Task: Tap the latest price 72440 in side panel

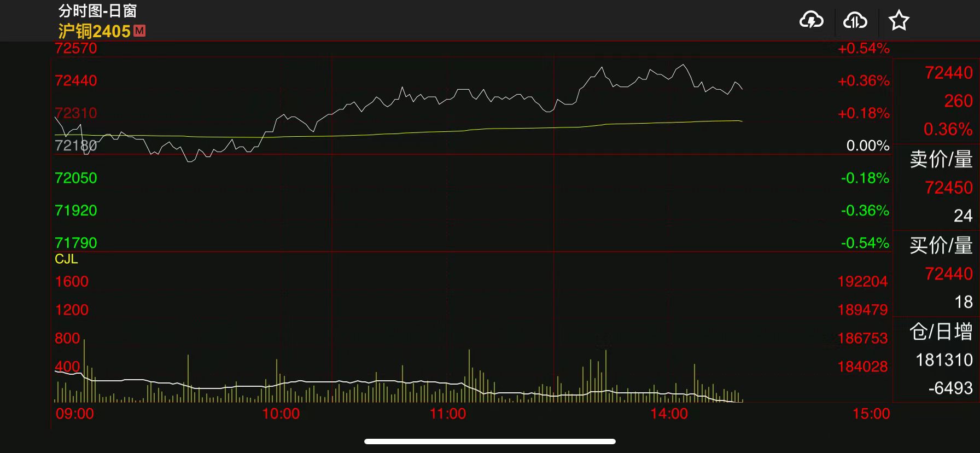Action: (948, 73)
